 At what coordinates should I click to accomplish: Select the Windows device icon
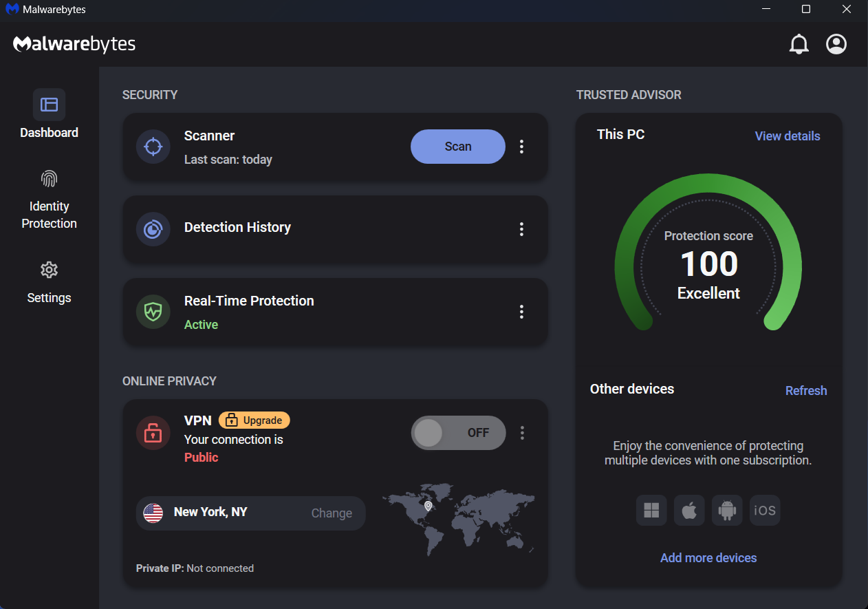click(651, 511)
